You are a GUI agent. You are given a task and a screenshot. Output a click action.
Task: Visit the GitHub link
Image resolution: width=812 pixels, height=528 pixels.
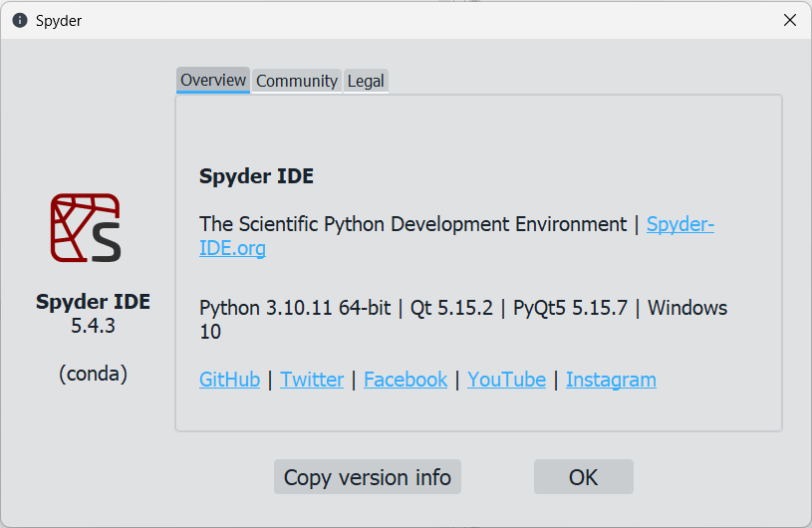[x=229, y=380]
